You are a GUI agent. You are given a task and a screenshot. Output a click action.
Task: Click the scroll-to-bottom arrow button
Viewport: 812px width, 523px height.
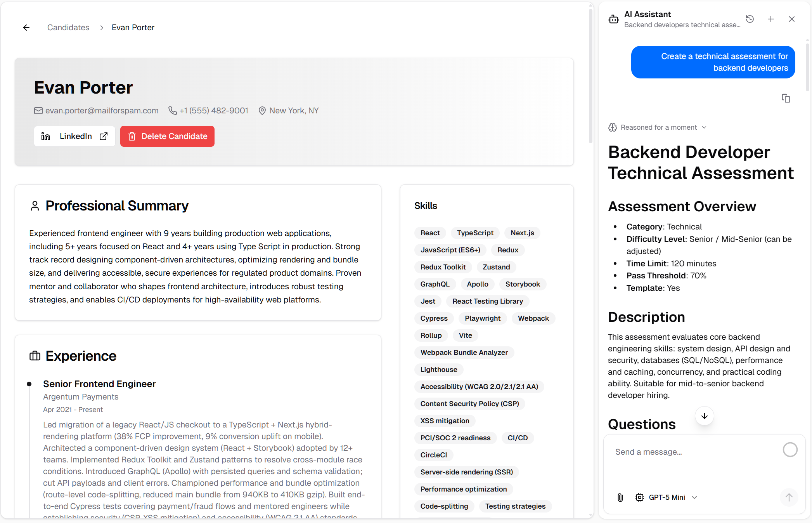[x=705, y=416]
